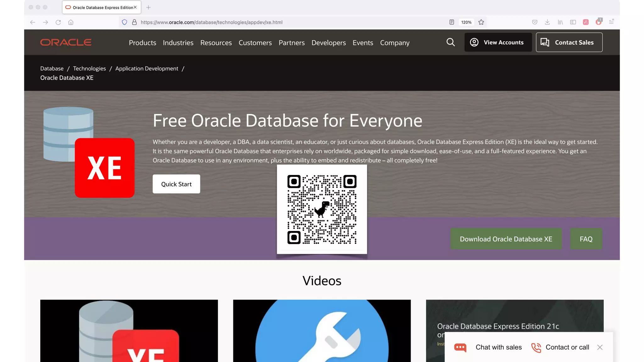
Task: Click the URL address field
Action: pos(283,22)
